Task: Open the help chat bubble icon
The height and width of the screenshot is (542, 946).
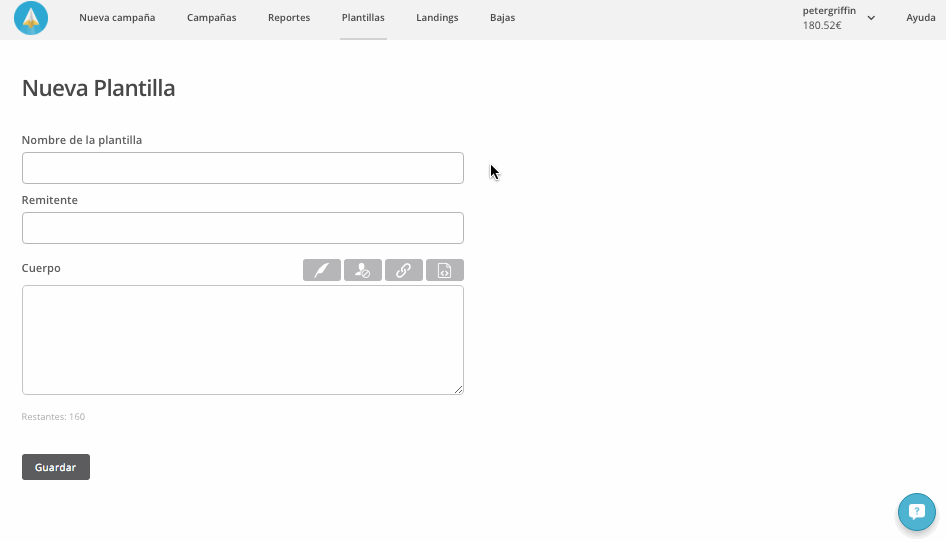Action: pyautogui.click(x=916, y=512)
